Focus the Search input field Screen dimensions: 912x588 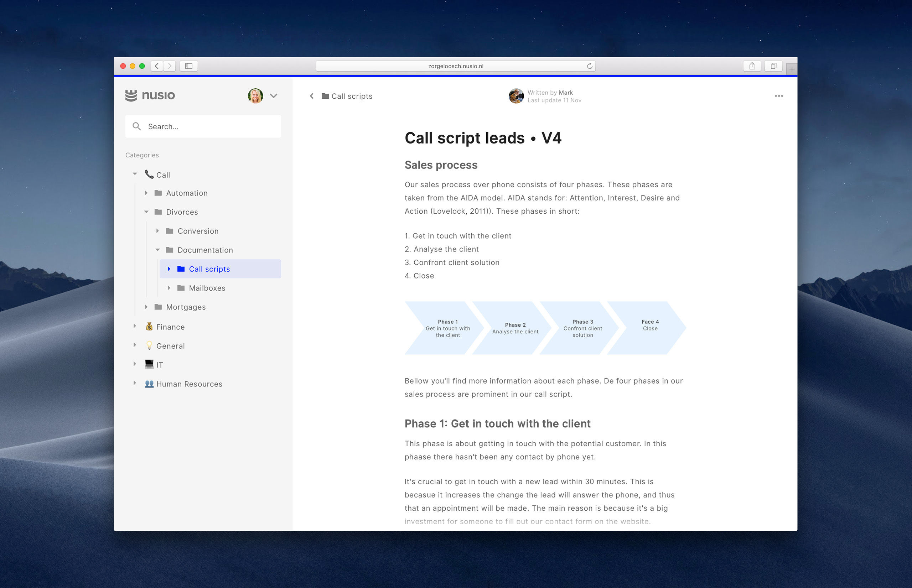[x=203, y=126]
